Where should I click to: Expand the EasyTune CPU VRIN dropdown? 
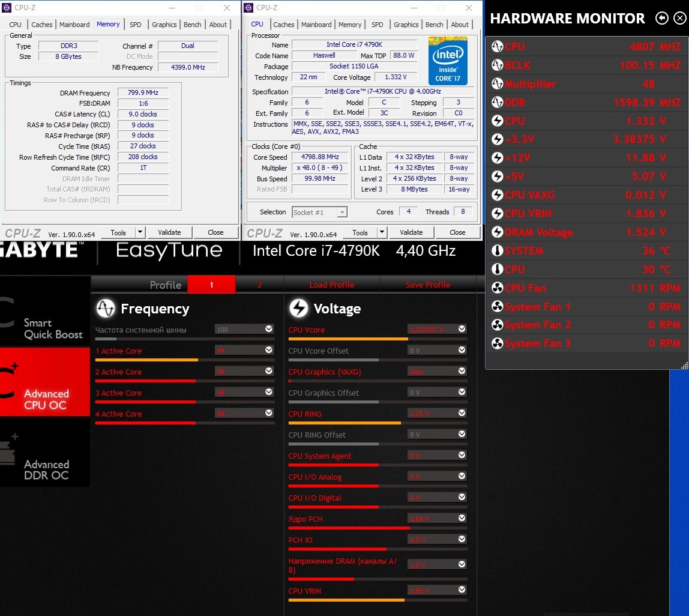462,590
